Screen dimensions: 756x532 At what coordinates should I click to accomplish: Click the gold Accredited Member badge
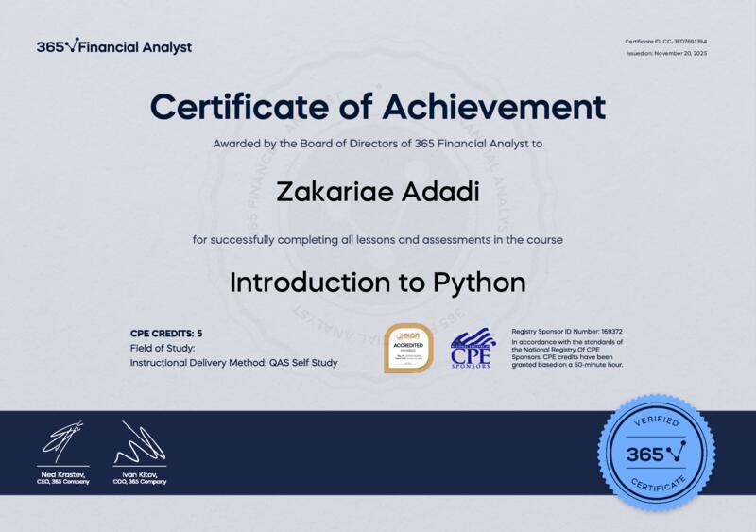point(408,348)
